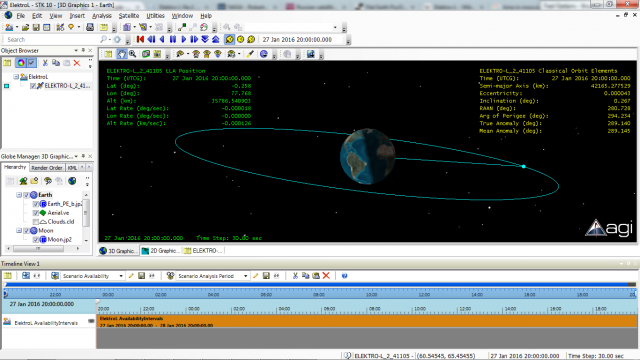Delete with the red X in Timeline toolbar
This screenshot has width=640, height=360.
click(326, 276)
